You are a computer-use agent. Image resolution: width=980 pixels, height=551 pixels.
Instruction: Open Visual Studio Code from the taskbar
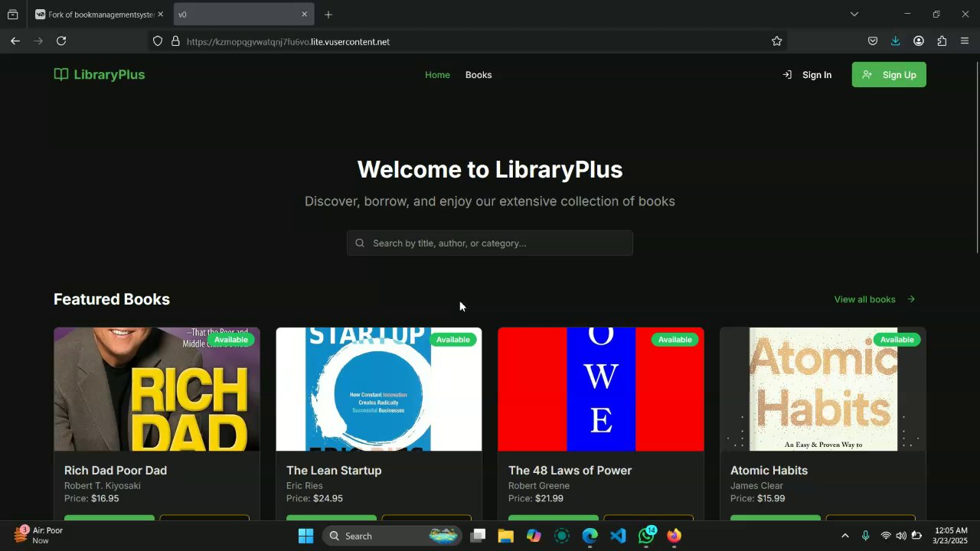tap(618, 536)
